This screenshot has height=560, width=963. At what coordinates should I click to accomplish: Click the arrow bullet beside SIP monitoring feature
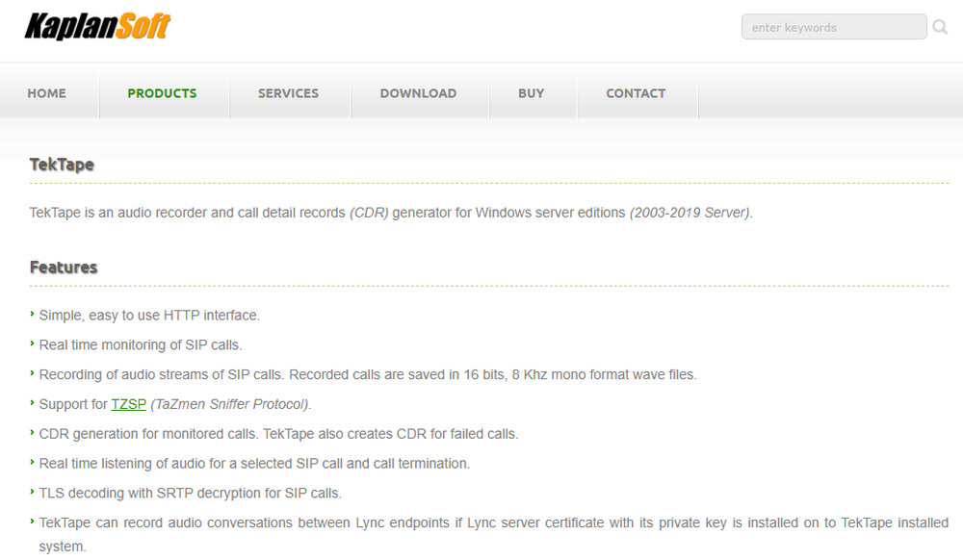[x=32, y=344]
